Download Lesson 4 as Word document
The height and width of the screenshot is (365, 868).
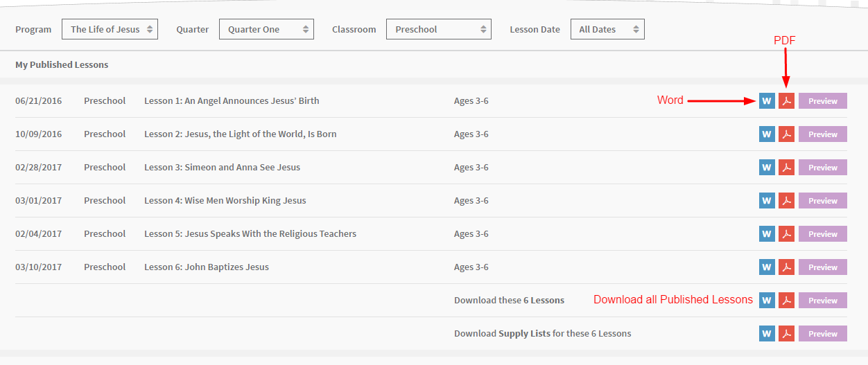click(767, 201)
